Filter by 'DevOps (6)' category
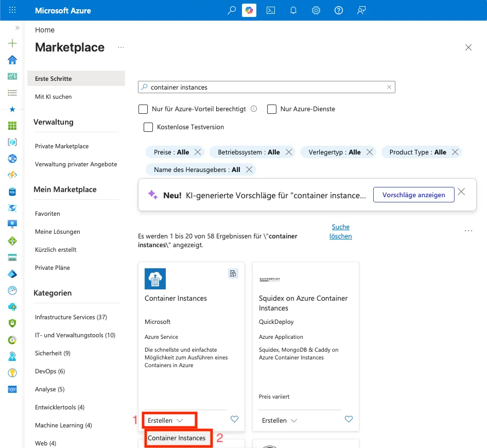The width and height of the screenshot is (487, 448). tap(50, 371)
